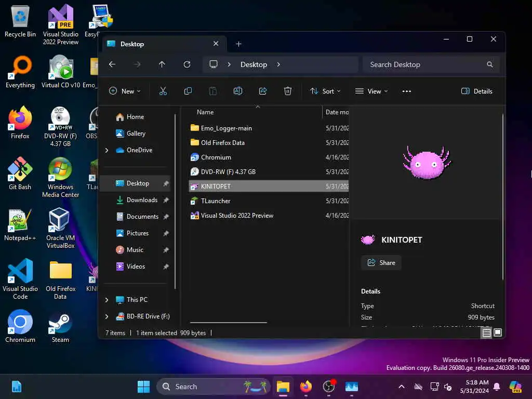Image resolution: width=532 pixels, height=399 pixels.
Task: Expand the BD-RE Drive (F:) node
Action: pos(107,316)
